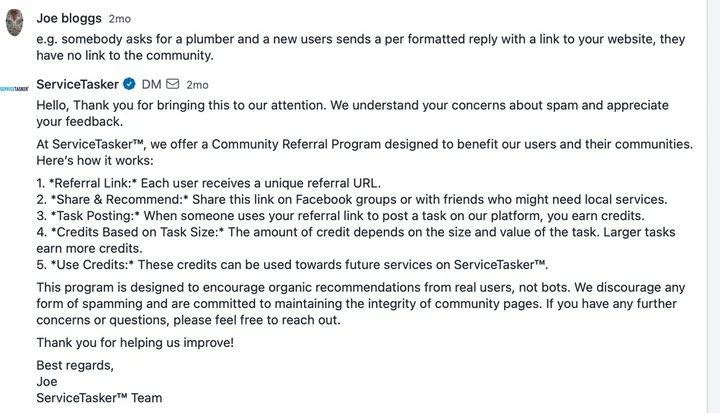Click the DM envelope icon

[x=172, y=84]
